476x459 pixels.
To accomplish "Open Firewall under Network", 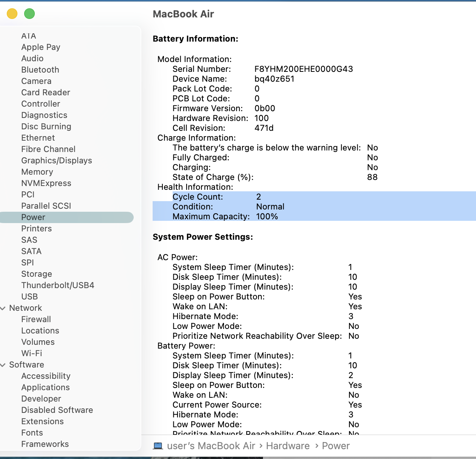I will click(x=36, y=319).
